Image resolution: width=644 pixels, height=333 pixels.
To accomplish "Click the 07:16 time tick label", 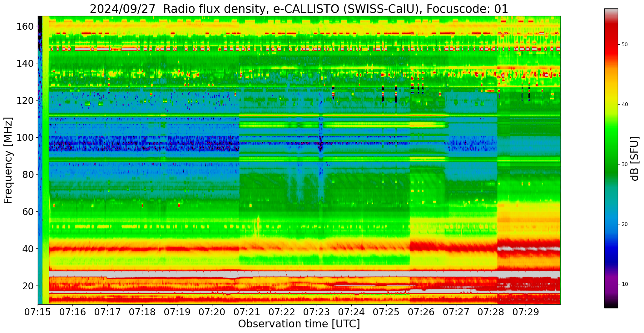I will [x=73, y=312].
